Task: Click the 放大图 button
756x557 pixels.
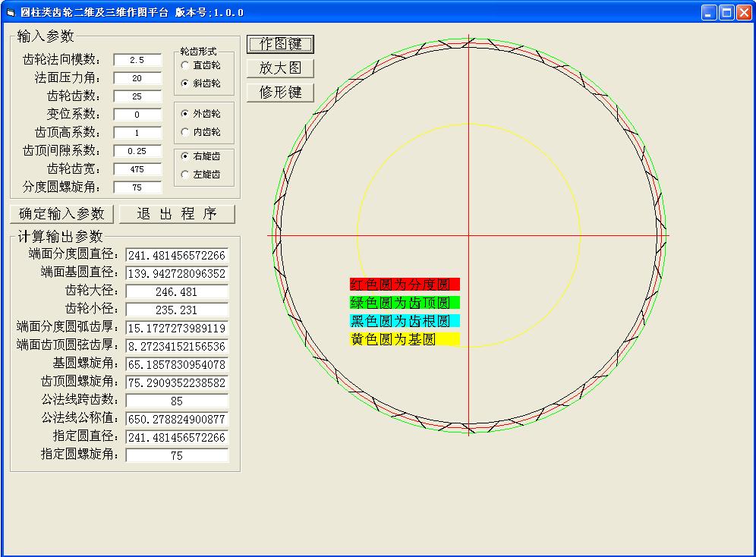Action: click(x=280, y=68)
